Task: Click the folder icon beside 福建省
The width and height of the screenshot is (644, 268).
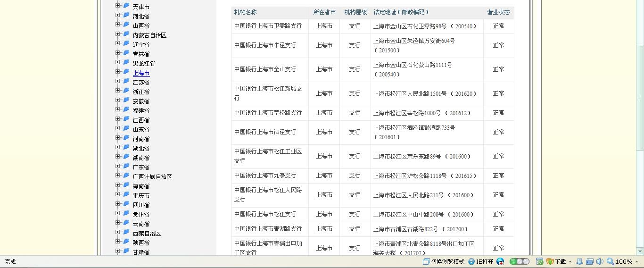Action: tap(126, 109)
